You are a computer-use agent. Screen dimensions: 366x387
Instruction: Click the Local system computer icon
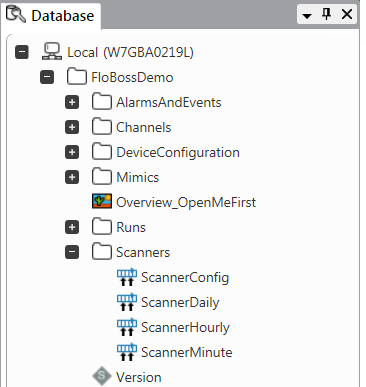[x=52, y=52]
